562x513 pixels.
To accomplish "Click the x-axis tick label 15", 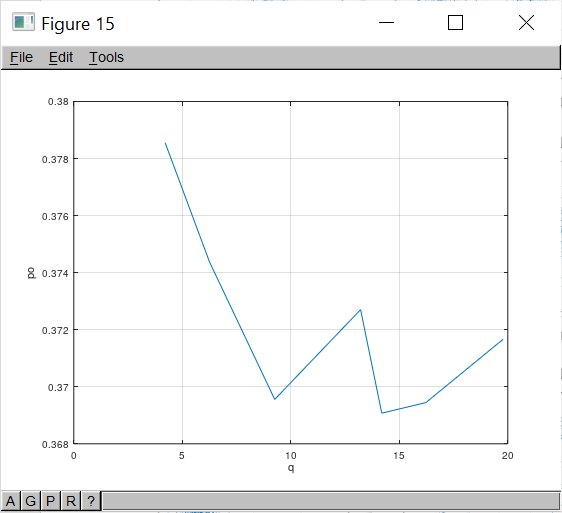I will (399, 456).
